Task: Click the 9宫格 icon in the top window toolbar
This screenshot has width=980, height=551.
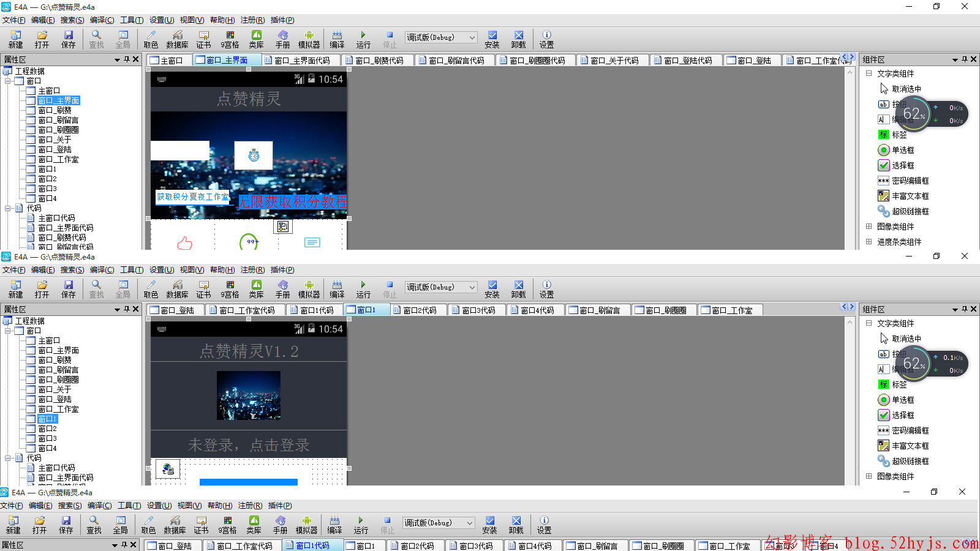Action: (x=230, y=39)
